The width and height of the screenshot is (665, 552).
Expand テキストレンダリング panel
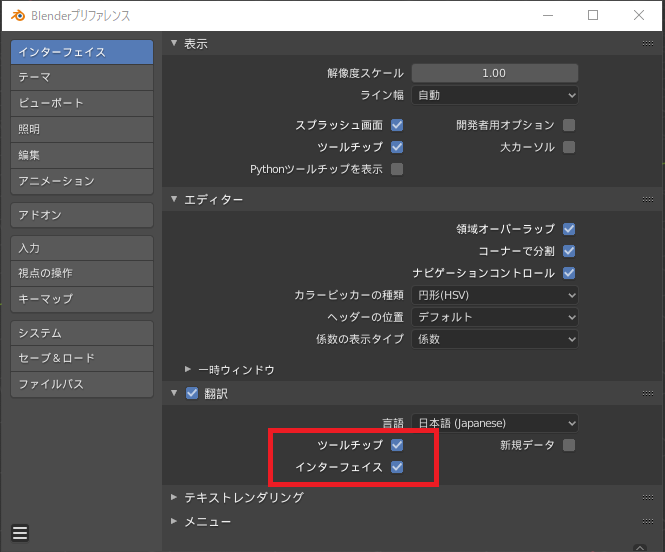(174, 497)
